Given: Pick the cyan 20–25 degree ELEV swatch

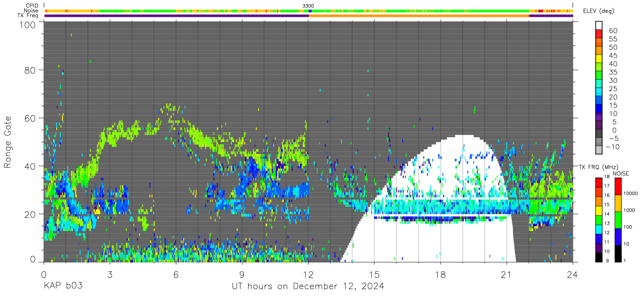Looking at the screenshot, I should 599,92.
